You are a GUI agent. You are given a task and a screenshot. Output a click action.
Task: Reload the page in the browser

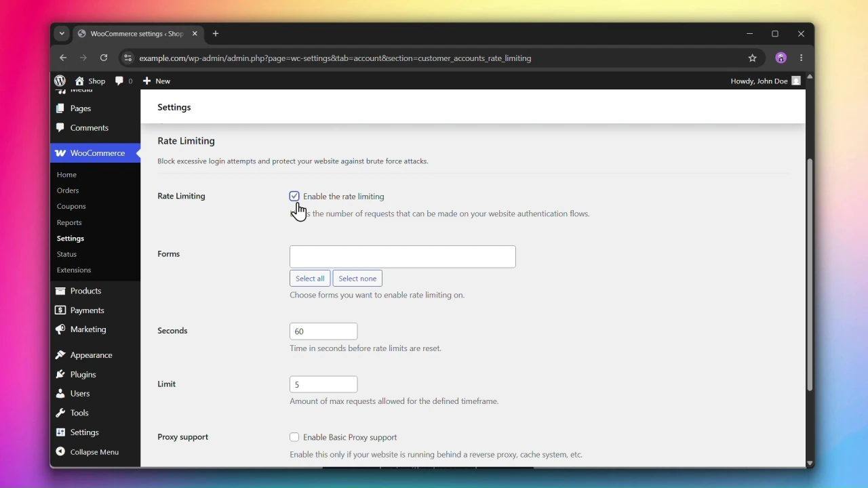104,58
